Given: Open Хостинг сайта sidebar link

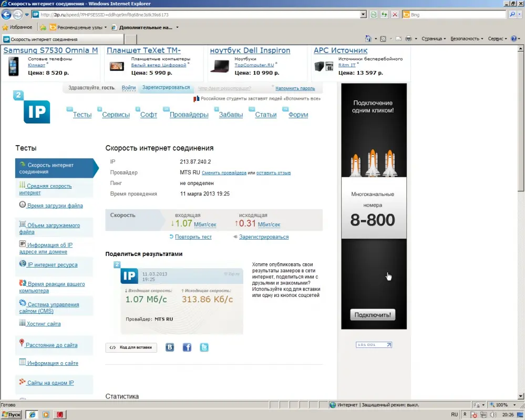Looking at the screenshot, I should [x=44, y=324].
